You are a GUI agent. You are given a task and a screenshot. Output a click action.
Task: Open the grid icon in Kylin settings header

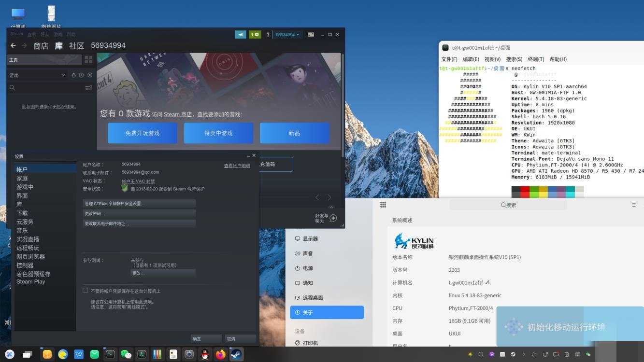pos(383,205)
